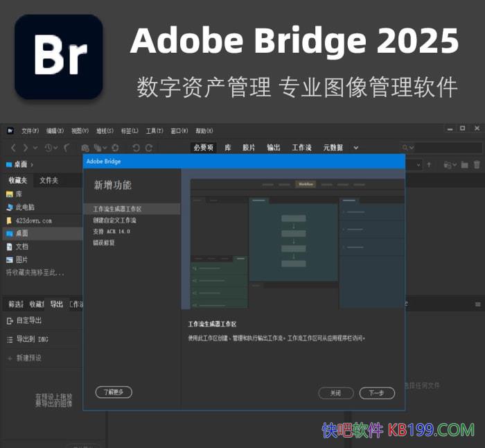Switch to the 文件夹 panel tab
This screenshot has height=448, width=485.
pos(48,180)
